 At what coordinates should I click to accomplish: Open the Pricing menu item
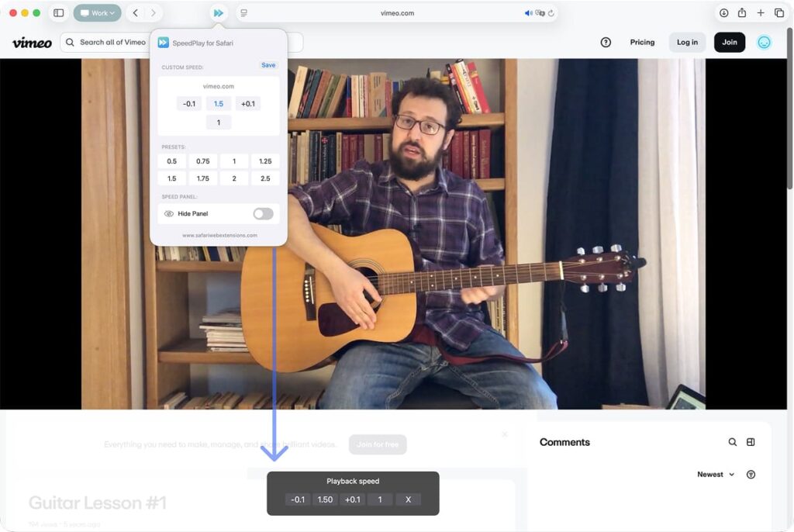642,43
